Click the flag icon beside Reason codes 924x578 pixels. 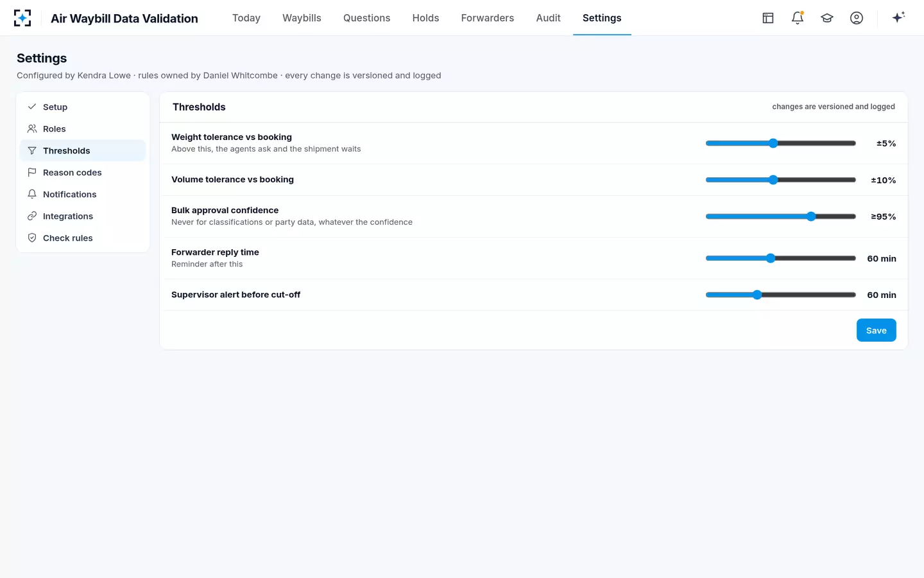[32, 172]
